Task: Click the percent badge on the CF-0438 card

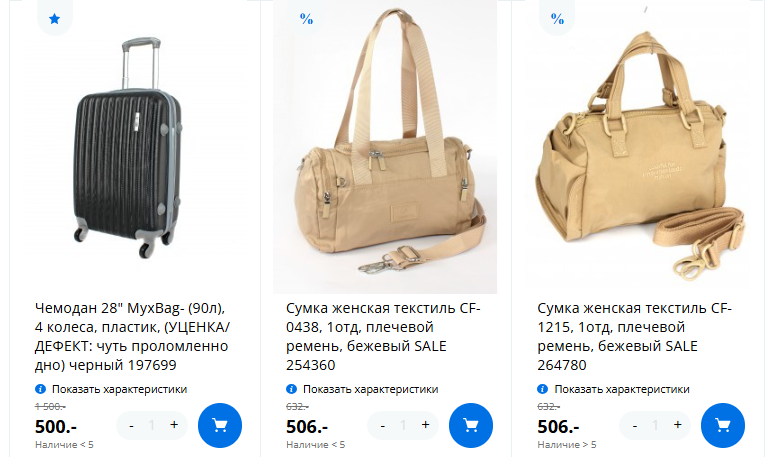Action: coord(306,19)
